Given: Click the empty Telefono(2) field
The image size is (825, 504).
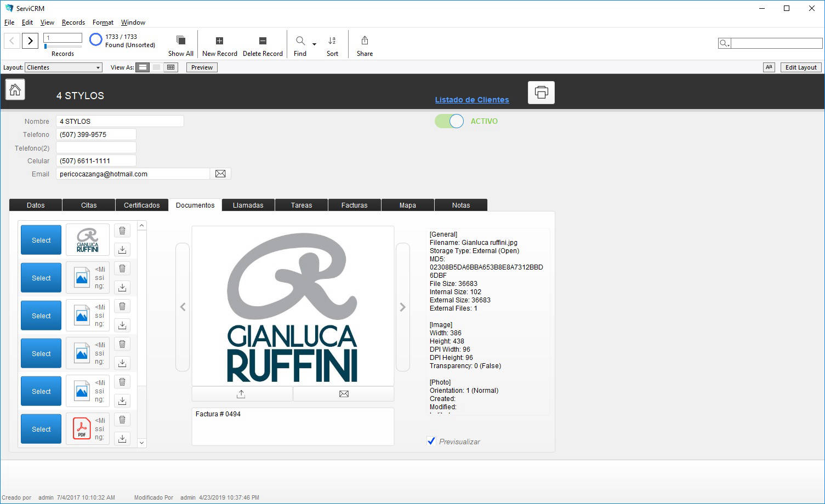Looking at the screenshot, I should click(x=96, y=148).
